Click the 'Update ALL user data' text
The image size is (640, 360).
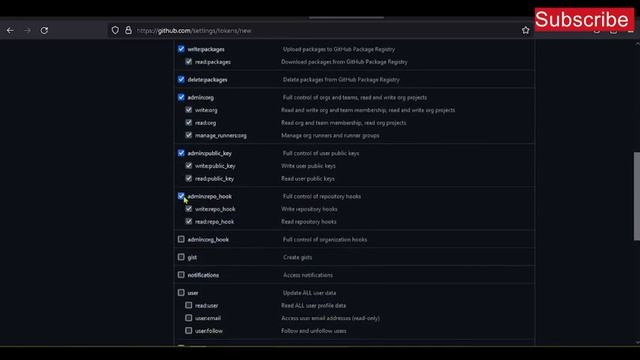[309, 293]
